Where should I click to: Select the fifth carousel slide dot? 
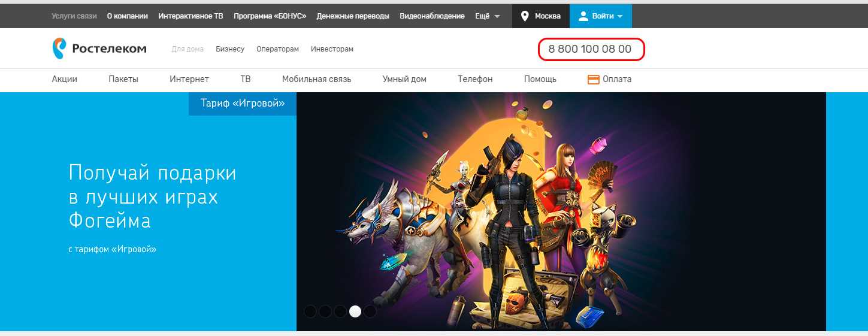[x=370, y=311]
